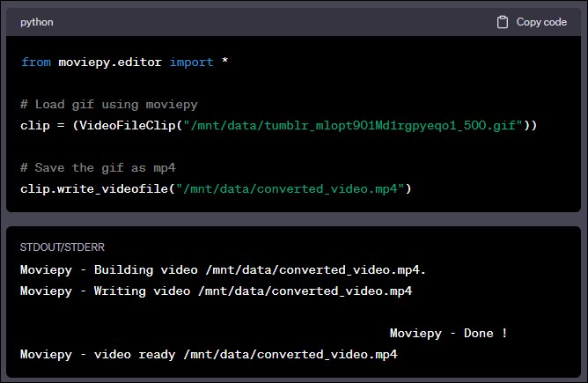This screenshot has height=383, width=588.
Task: Click the python language label
Action: [37, 23]
